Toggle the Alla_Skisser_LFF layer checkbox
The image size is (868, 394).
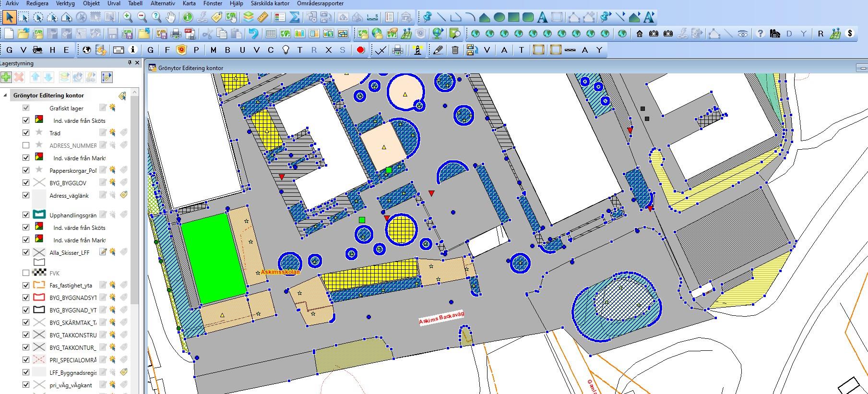26,252
